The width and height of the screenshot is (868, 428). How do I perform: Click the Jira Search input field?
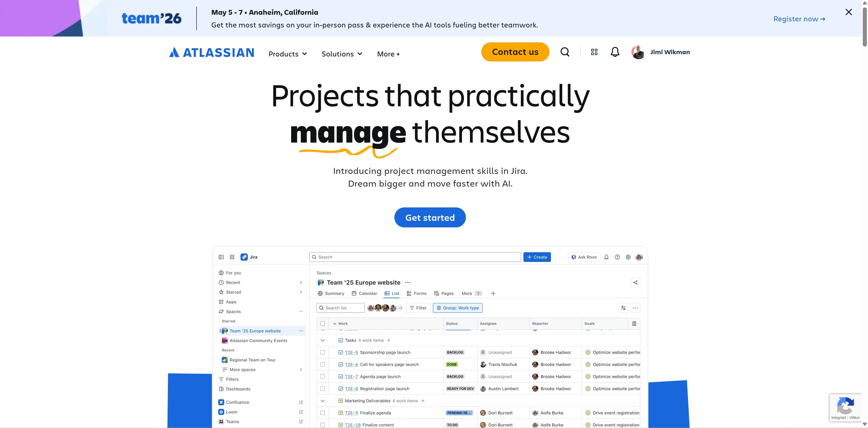pyautogui.click(x=415, y=257)
